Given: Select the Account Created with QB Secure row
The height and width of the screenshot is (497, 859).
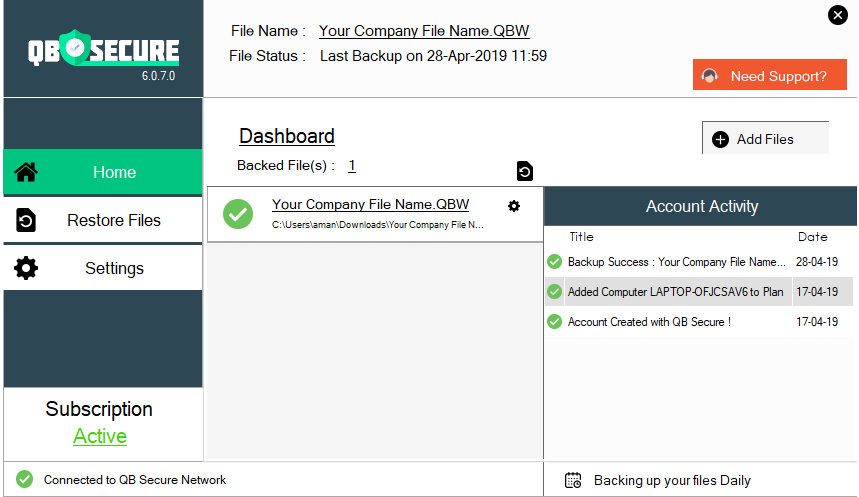Looking at the screenshot, I should pos(699,322).
